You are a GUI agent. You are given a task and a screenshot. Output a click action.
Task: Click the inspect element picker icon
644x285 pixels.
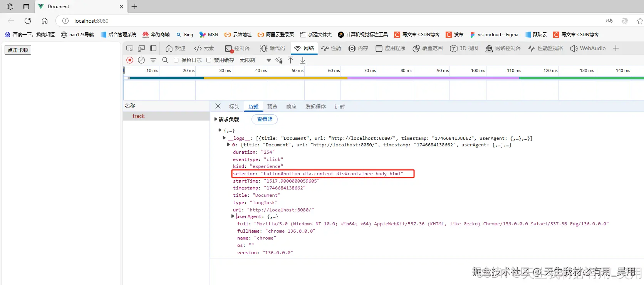pyautogui.click(x=130, y=49)
